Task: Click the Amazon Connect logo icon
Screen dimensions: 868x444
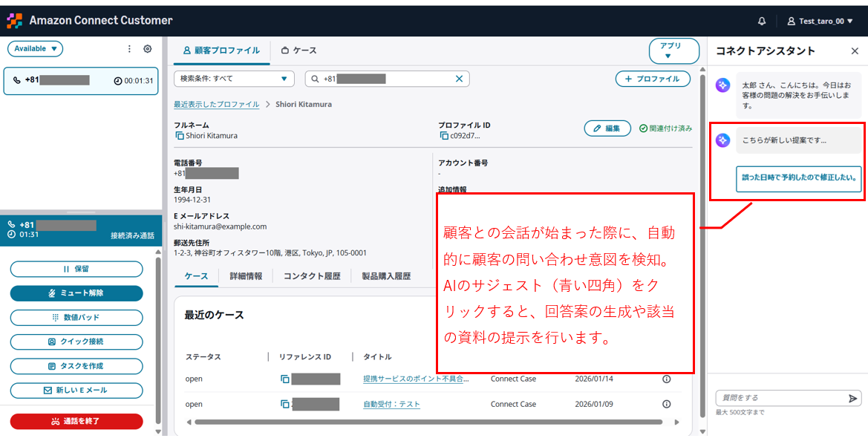Action: [14, 21]
